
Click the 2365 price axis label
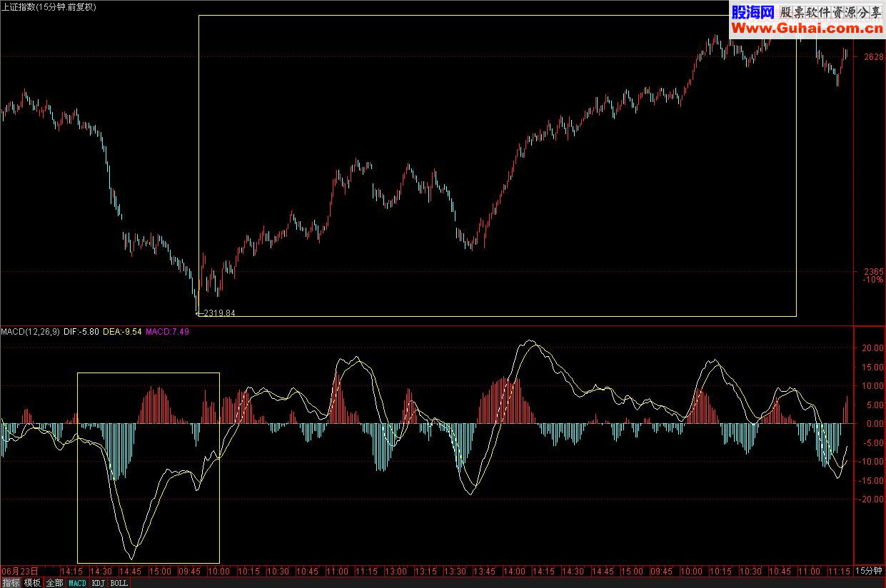873,271
